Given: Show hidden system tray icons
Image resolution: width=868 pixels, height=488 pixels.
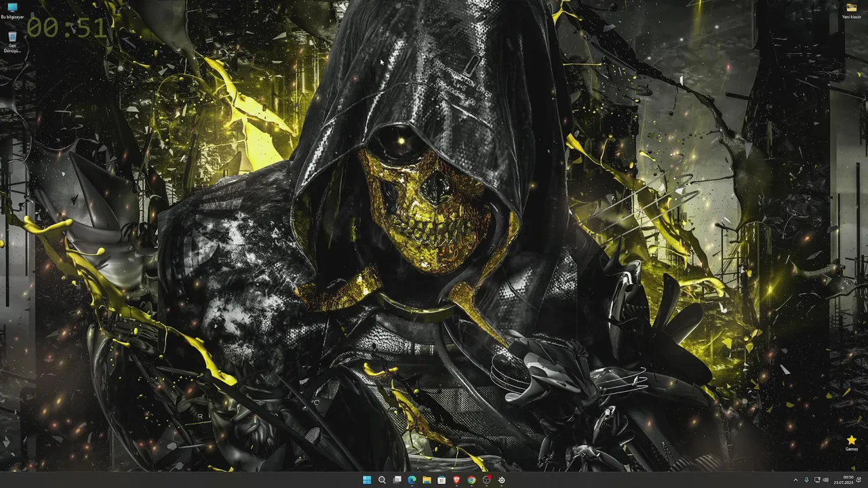Looking at the screenshot, I should tap(795, 480).
